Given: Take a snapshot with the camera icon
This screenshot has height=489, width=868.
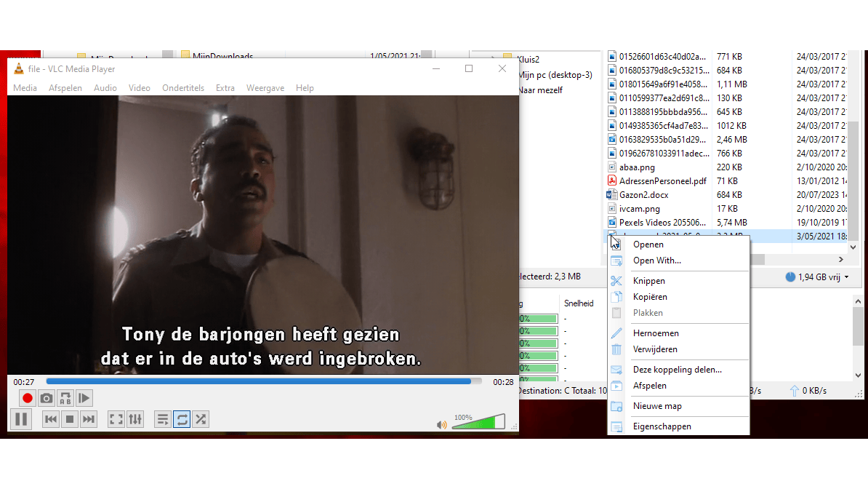Looking at the screenshot, I should [47, 398].
